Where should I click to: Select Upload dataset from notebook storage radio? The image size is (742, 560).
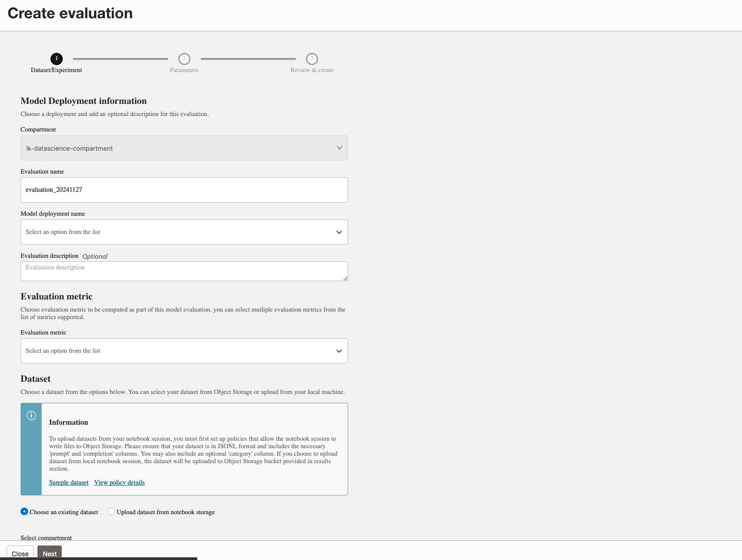[x=111, y=511]
